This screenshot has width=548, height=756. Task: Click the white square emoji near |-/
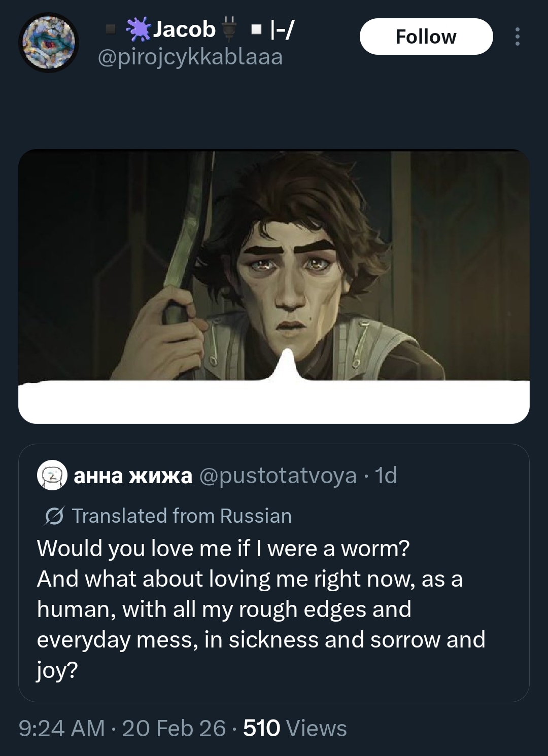coord(256,30)
